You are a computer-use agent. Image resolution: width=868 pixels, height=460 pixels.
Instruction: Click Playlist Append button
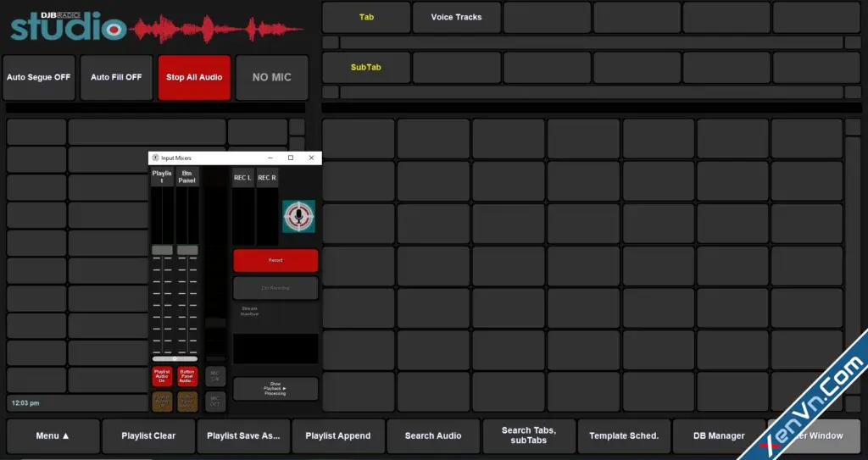(338, 435)
